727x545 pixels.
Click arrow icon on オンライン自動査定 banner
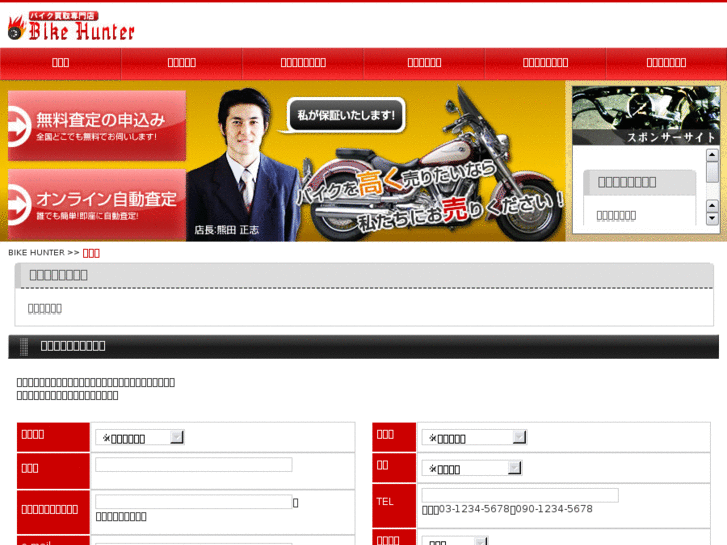pos(19,205)
